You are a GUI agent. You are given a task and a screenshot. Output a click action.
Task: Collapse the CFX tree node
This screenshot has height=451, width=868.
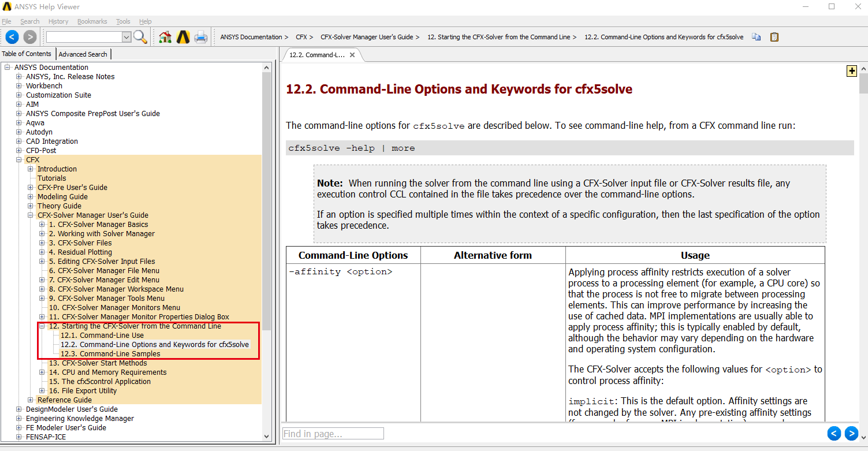tap(19, 160)
